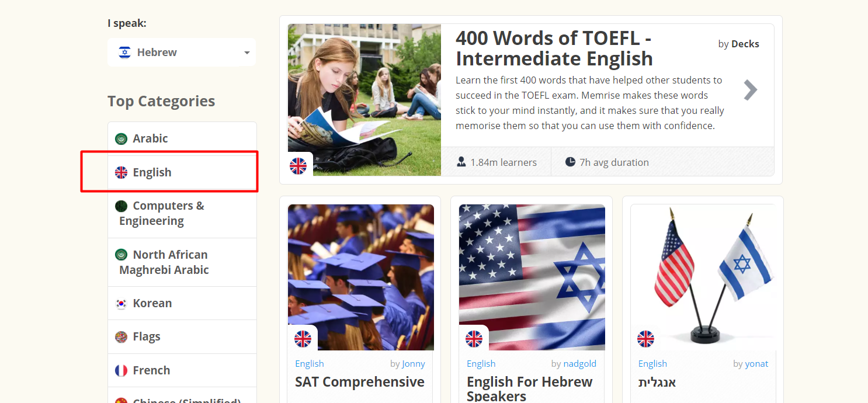Click the Computers & Engineering category icon
Screen dimensions: 868x403
click(121, 206)
